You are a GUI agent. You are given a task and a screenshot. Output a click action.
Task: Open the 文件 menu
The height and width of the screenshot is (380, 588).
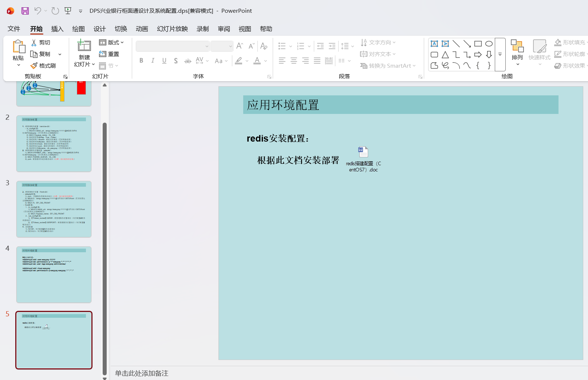14,29
